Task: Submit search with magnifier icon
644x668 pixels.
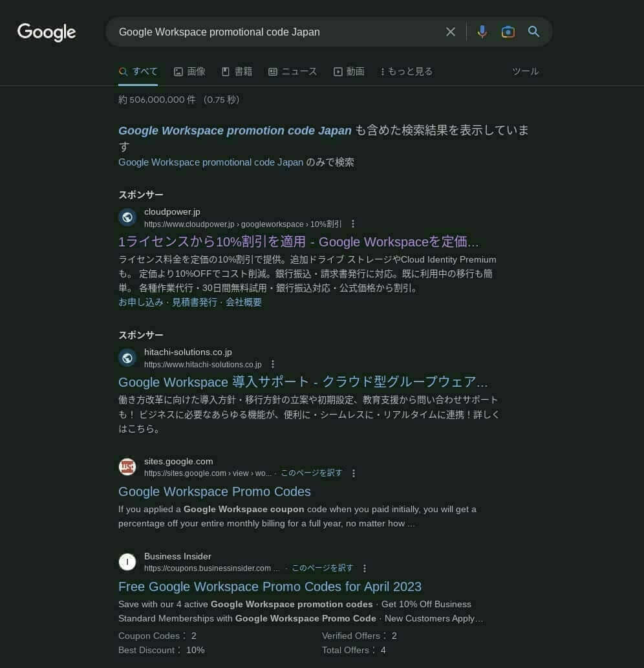Action: click(x=533, y=32)
